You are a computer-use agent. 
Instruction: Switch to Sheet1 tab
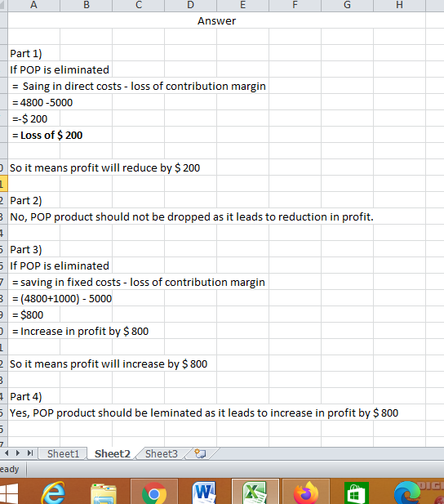tap(63, 453)
